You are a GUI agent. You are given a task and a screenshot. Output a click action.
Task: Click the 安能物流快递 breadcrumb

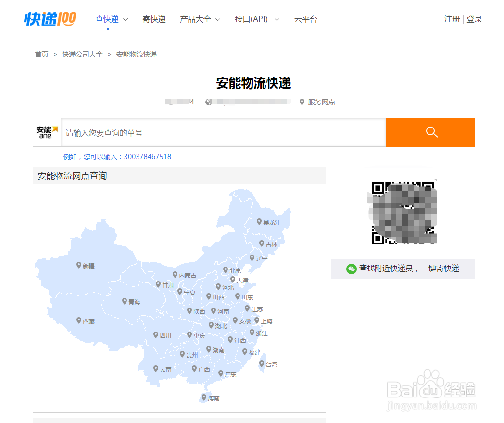pyautogui.click(x=136, y=54)
